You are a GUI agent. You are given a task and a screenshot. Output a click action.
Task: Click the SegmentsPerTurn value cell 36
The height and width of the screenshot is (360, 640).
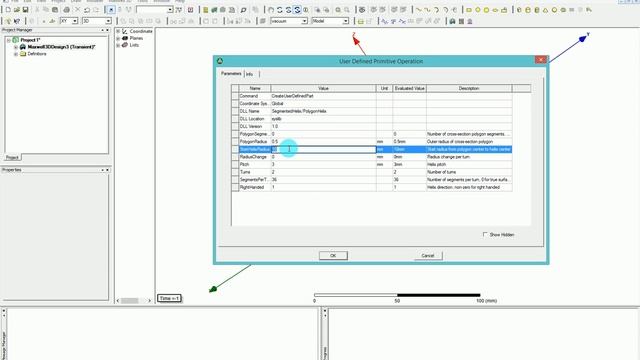click(323, 180)
